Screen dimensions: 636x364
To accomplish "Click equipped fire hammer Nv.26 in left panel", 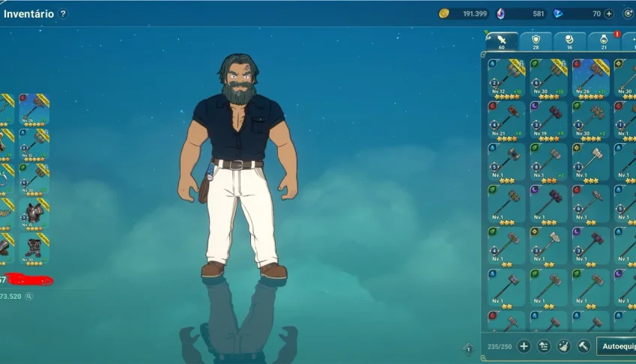I will coord(34,110).
